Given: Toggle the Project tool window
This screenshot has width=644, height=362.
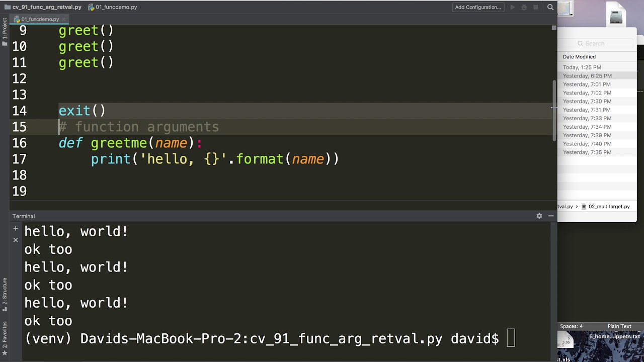Looking at the screenshot, I should 5,29.
